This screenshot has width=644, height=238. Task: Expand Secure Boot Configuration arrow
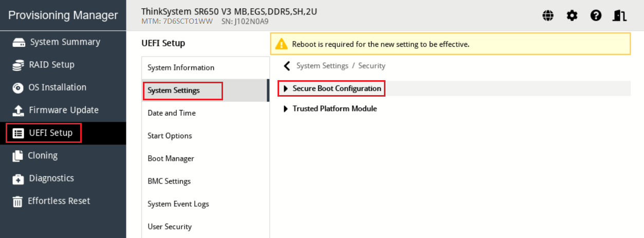286,89
